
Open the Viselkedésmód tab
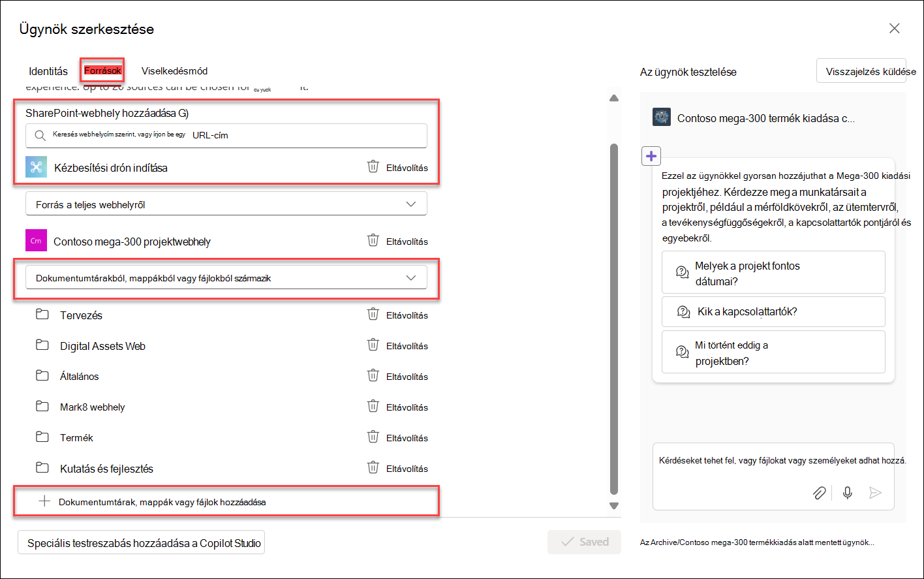point(174,70)
